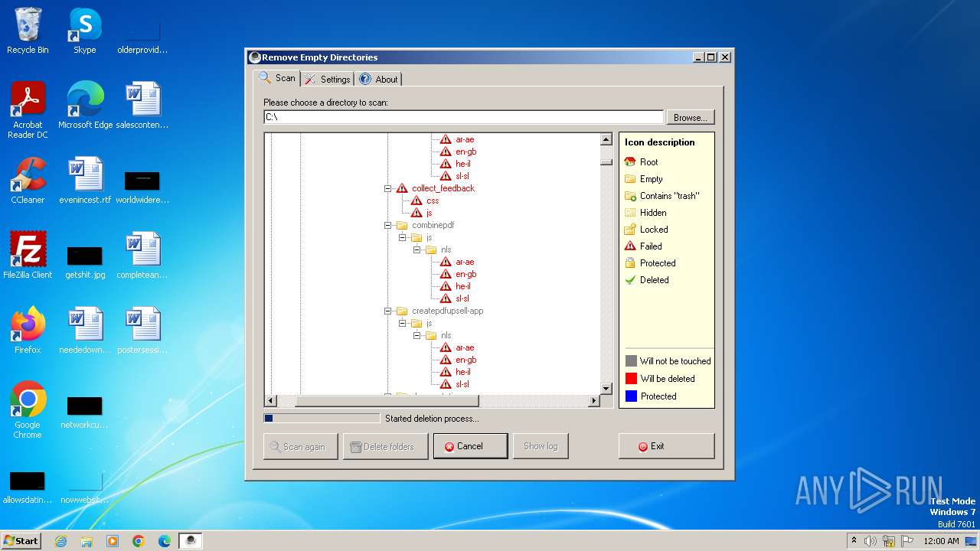Open CCleaner desktop shortcut
This screenshot has height=551, width=980.
click(28, 180)
